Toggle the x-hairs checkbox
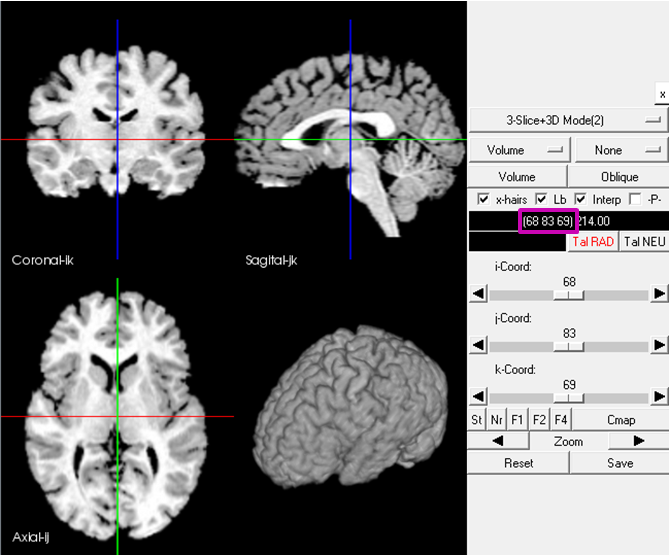Image resolution: width=669 pixels, height=556 pixels. click(x=483, y=199)
